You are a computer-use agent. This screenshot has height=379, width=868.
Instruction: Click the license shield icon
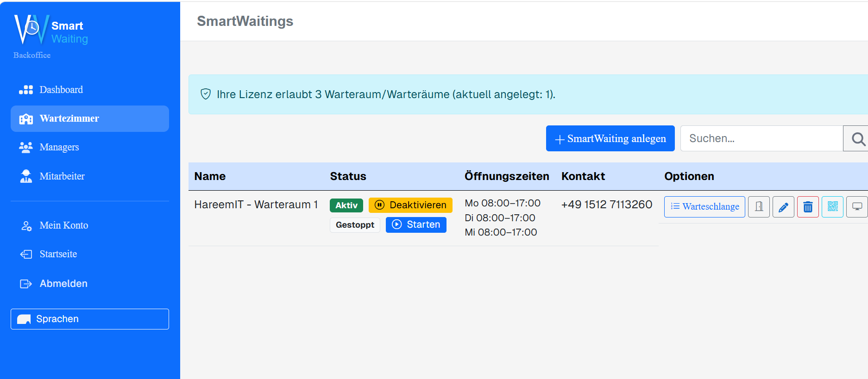(206, 94)
